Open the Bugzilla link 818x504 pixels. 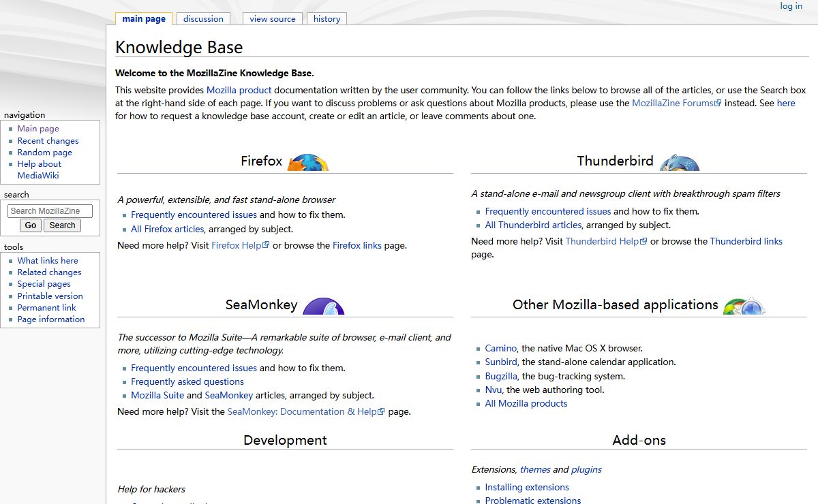coord(501,377)
